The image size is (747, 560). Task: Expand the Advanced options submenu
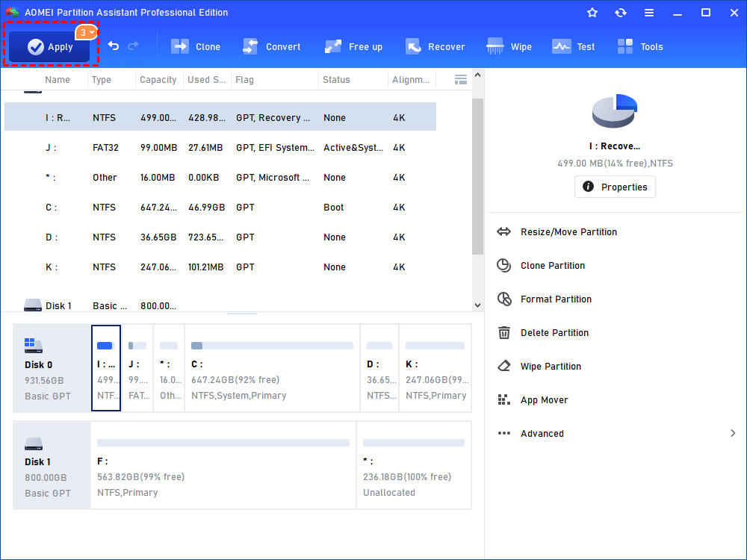pyautogui.click(x=616, y=433)
